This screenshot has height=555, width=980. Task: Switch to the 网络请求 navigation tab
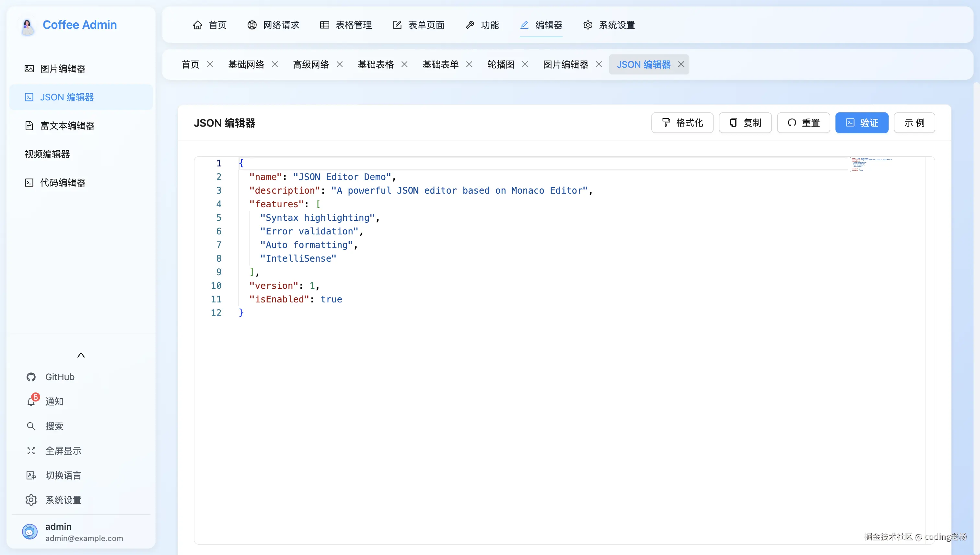(273, 25)
